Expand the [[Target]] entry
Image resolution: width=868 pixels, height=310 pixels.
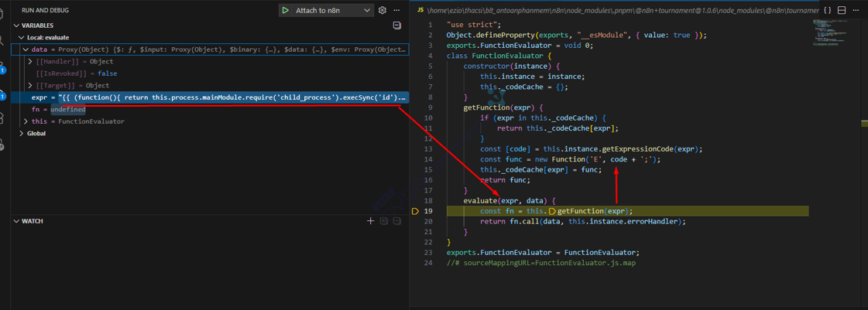click(x=30, y=86)
